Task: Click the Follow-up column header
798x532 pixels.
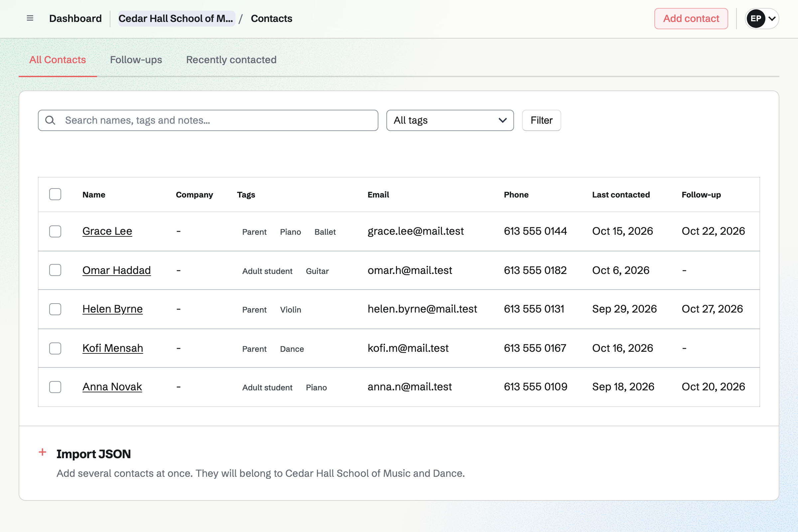Action: point(701,195)
